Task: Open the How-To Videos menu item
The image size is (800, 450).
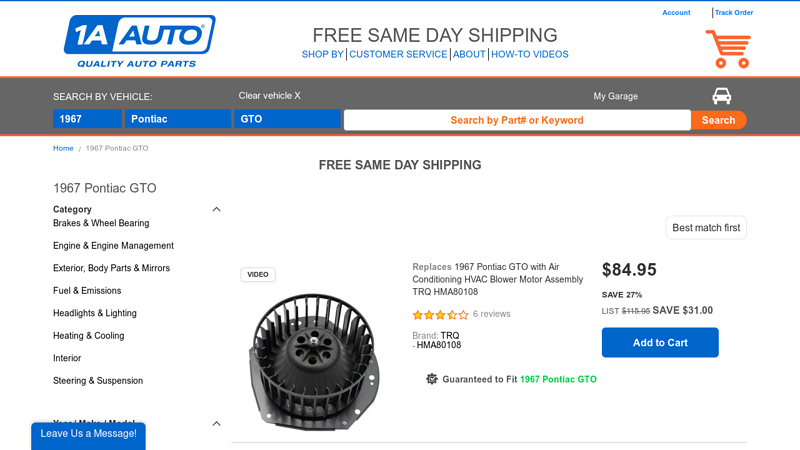Action: click(530, 54)
